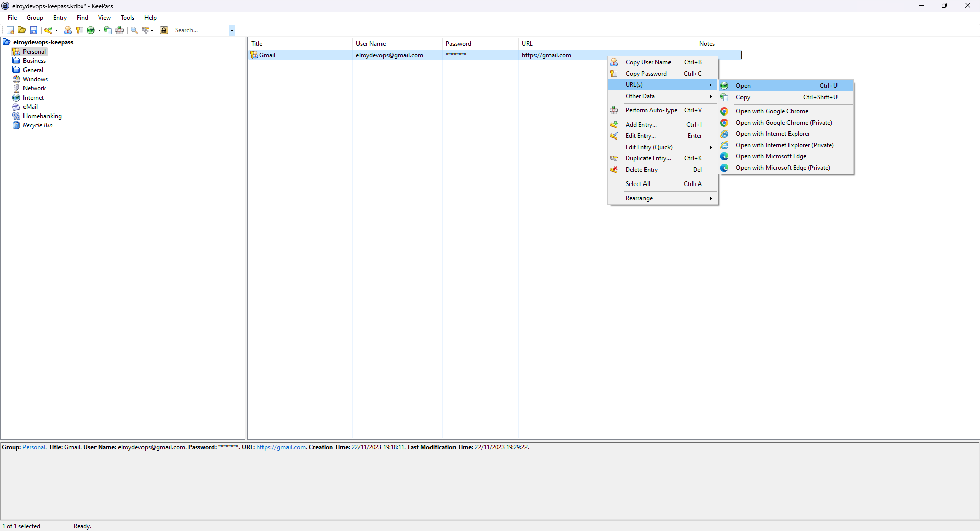This screenshot has width=980, height=531.
Task: Choose Open with Google Chrome (Private)
Action: pyautogui.click(x=786, y=123)
